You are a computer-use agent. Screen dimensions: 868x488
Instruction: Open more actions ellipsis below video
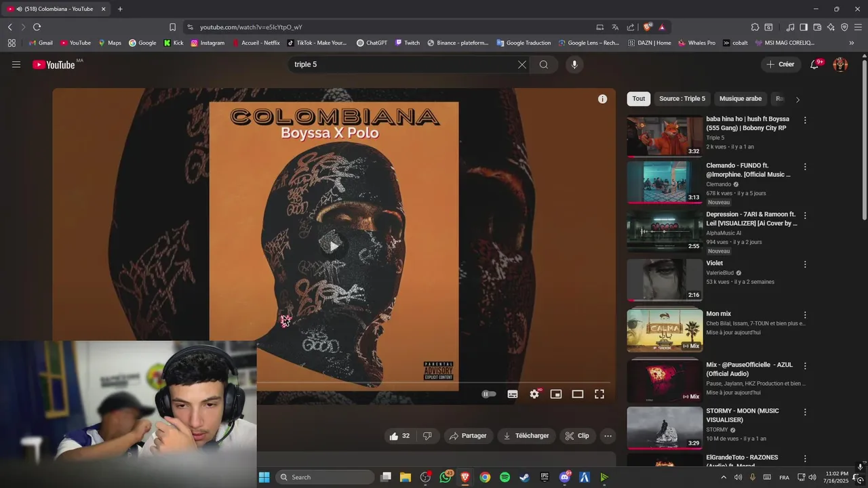608,436
